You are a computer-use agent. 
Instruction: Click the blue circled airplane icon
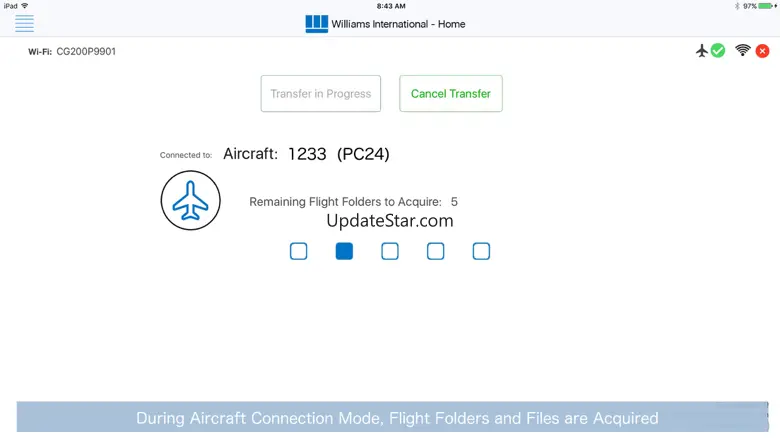tap(190, 201)
